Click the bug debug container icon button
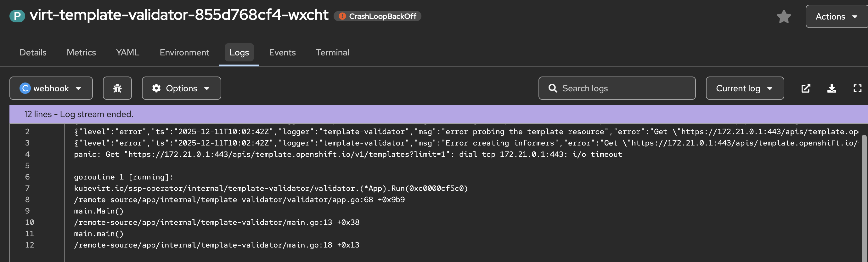This screenshot has width=868, height=262. coord(117,88)
